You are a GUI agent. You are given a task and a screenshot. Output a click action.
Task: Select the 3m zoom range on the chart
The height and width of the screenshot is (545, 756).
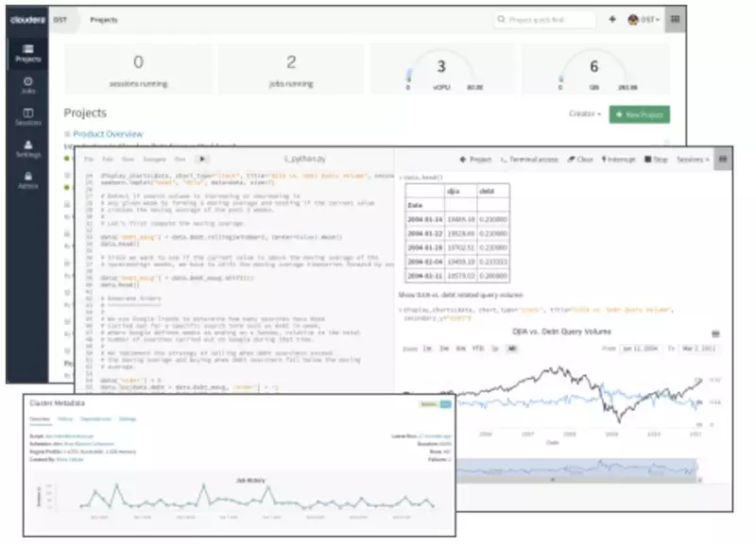[444, 349]
